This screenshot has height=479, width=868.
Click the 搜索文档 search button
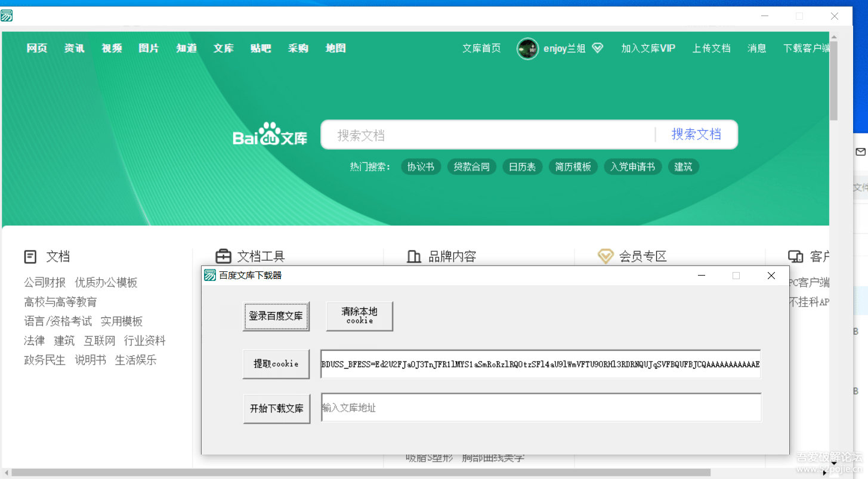(x=696, y=134)
